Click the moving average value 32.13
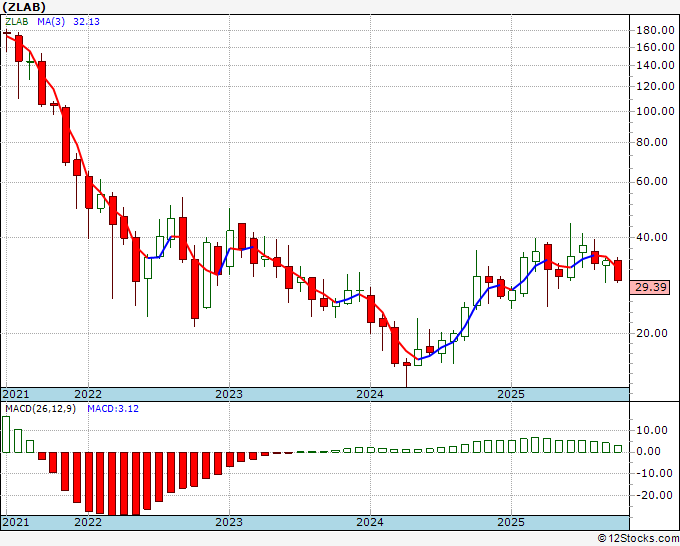680x546 pixels. 86,22
